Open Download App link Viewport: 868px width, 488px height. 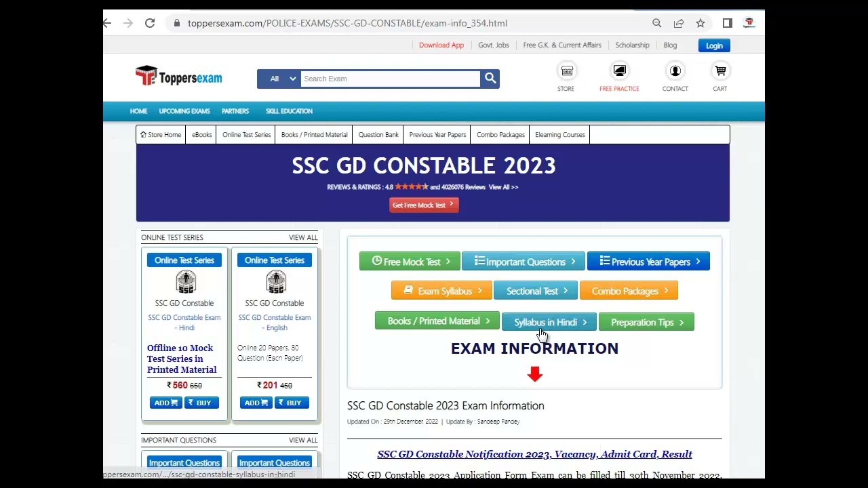click(441, 45)
